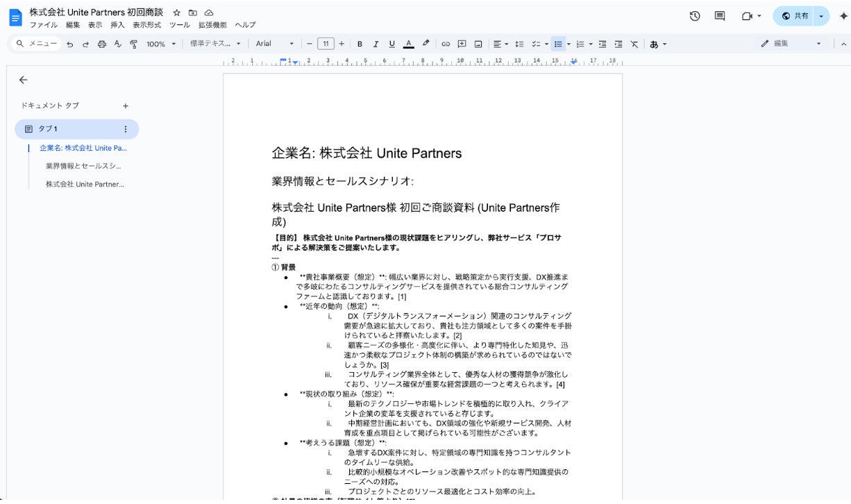Check the cloud save status icon

(x=209, y=13)
